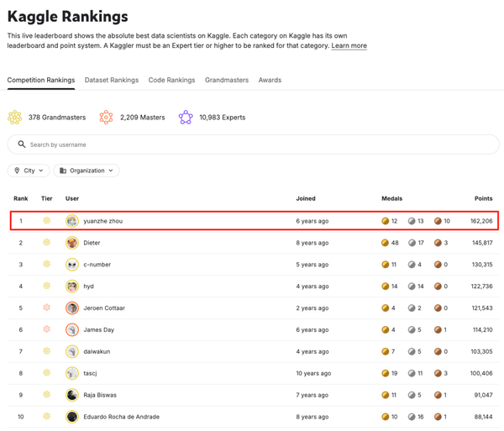Click the City location pin icon
The image size is (504, 431).
(x=17, y=171)
